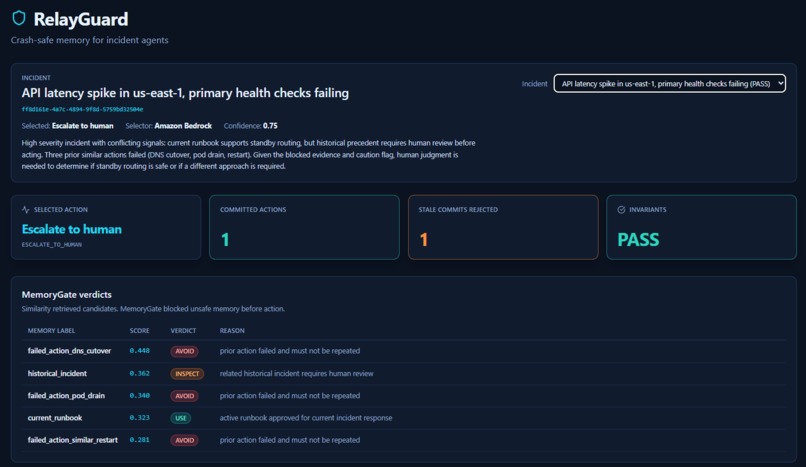Open the Incident selector dropdown
806x467 pixels.
click(x=669, y=83)
